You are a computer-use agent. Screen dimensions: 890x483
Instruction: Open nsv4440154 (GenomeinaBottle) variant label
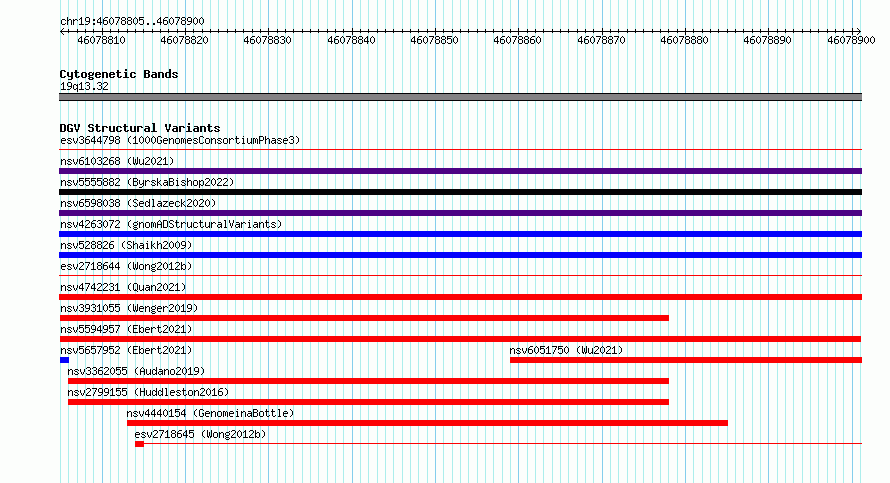click(x=210, y=413)
